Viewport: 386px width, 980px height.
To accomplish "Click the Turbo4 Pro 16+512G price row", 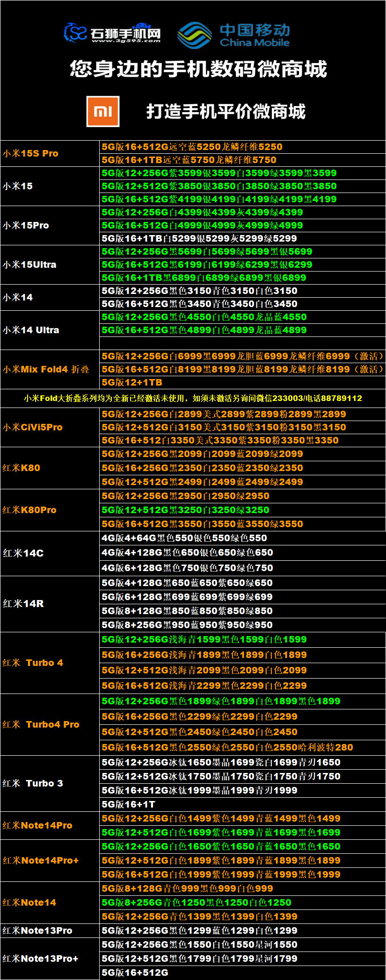I will point(227,747).
